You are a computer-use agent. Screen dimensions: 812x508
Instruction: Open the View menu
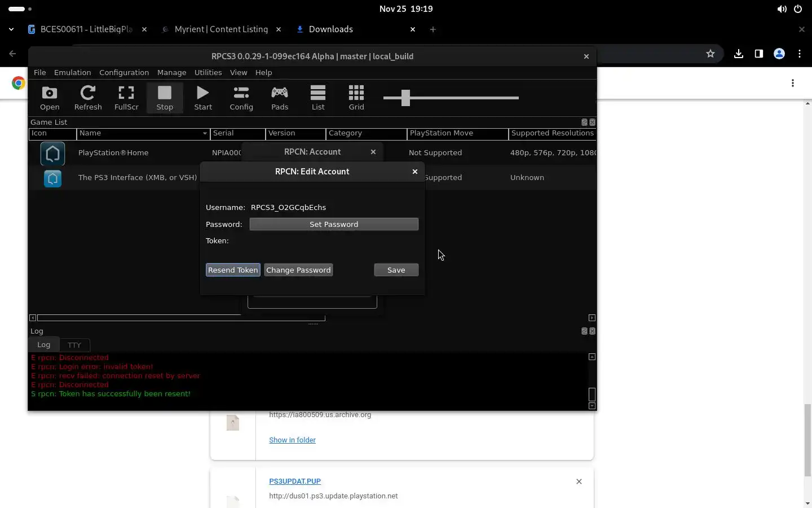point(239,73)
